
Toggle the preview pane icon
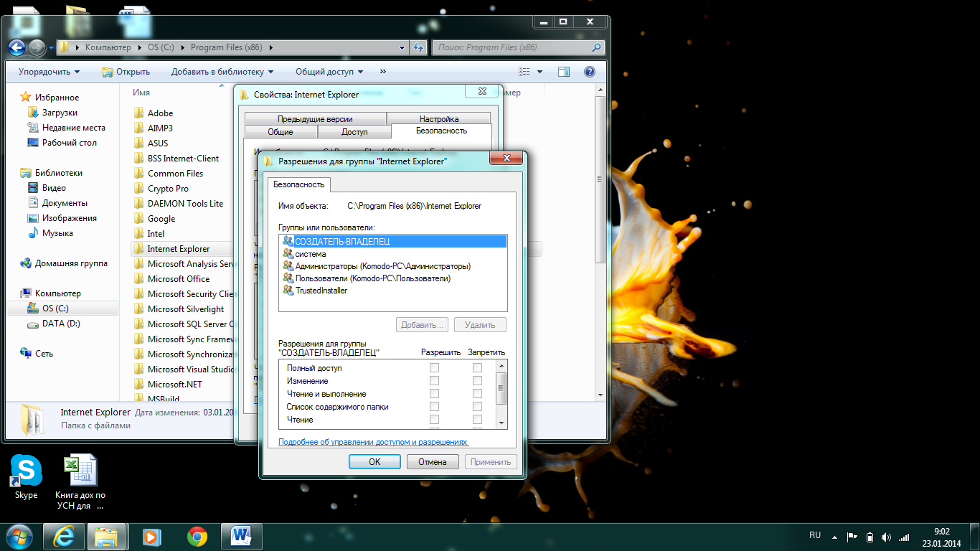[564, 72]
